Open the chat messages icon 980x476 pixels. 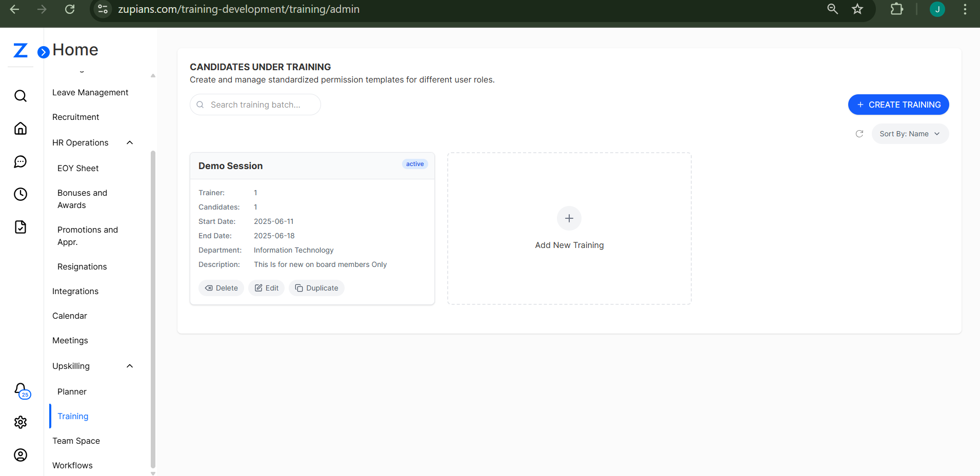pos(21,162)
